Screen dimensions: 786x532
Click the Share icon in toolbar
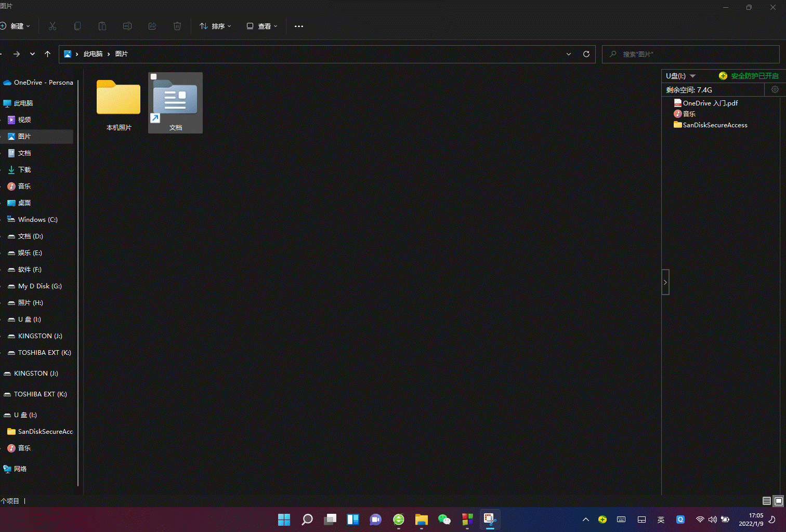point(152,26)
